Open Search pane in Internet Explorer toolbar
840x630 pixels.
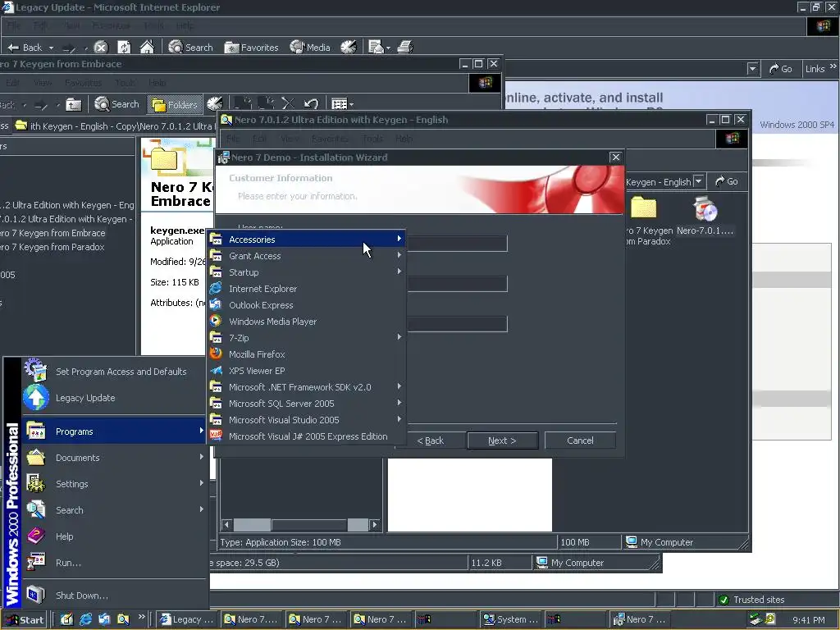tap(190, 47)
